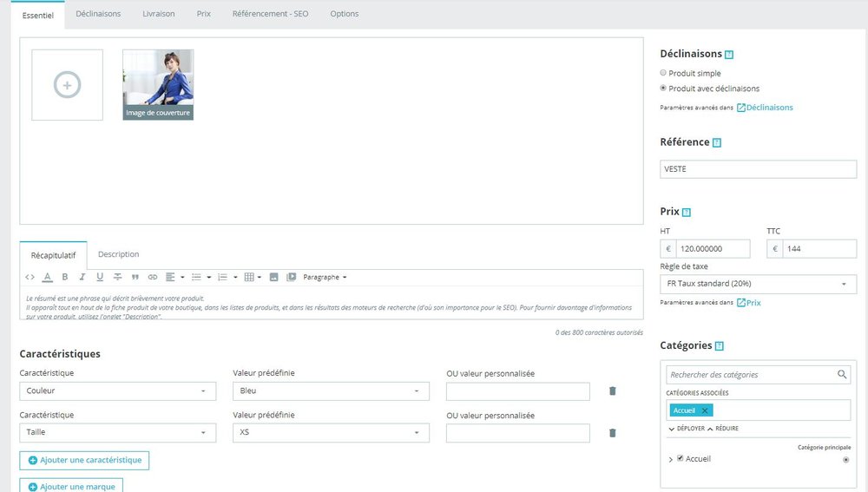This screenshot has height=492, width=868.
Task: Click the Référence input containing VESTE
Action: 758,169
